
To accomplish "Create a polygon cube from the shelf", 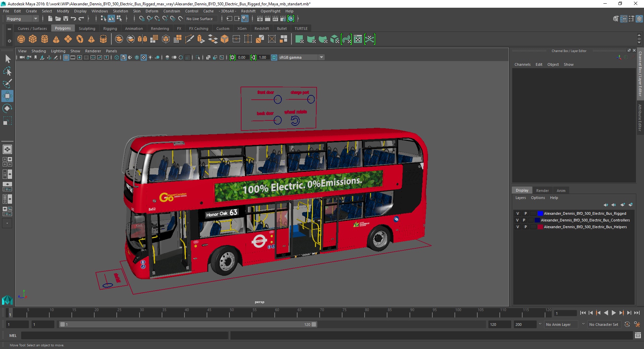I will point(33,39).
